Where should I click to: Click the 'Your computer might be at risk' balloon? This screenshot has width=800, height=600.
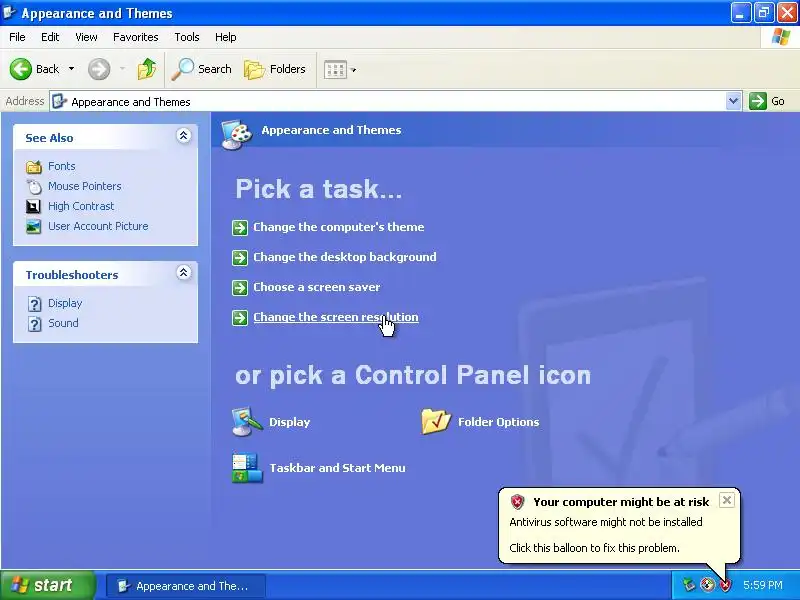coord(619,526)
